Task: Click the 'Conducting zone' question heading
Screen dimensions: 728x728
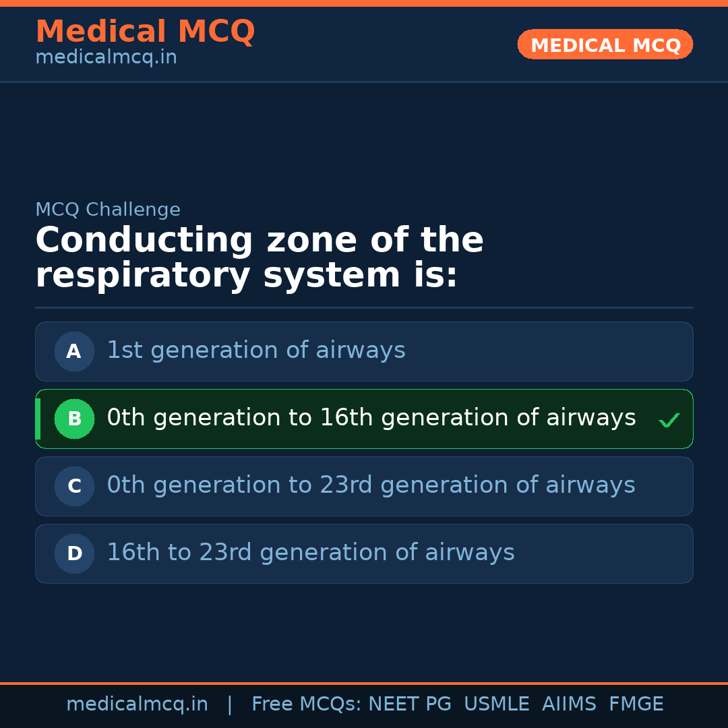Action: [x=260, y=258]
